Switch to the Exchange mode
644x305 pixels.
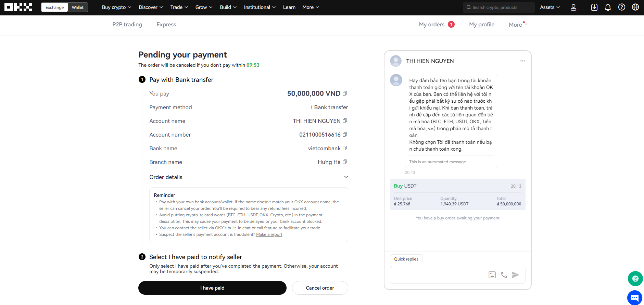54,7
